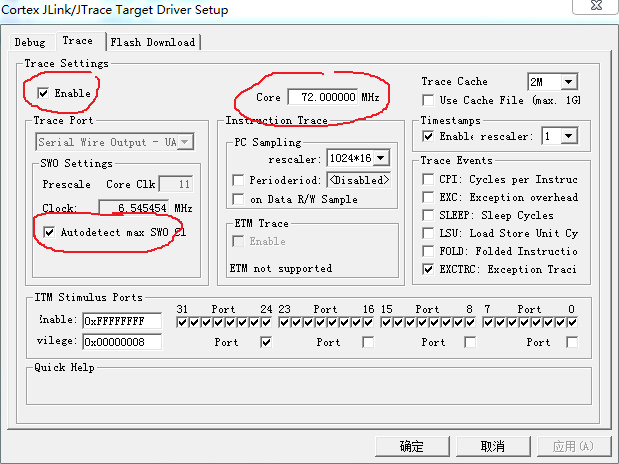Enable CPI Cycles per Instruction event
The height and width of the screenshot is (464, 619).
[428, 179]
